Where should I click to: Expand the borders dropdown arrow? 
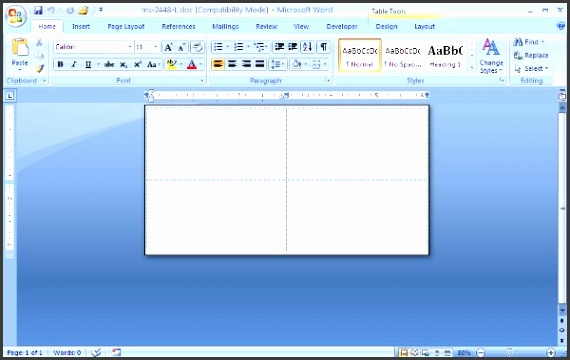pos(325,65)
